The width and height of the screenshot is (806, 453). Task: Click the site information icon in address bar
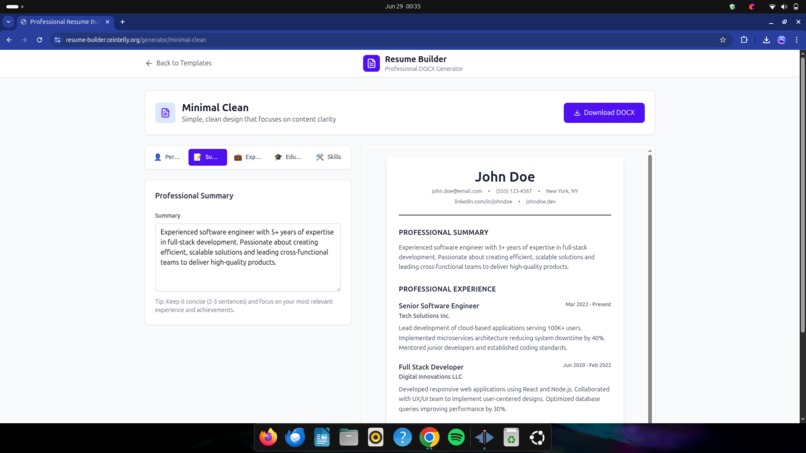57,40
